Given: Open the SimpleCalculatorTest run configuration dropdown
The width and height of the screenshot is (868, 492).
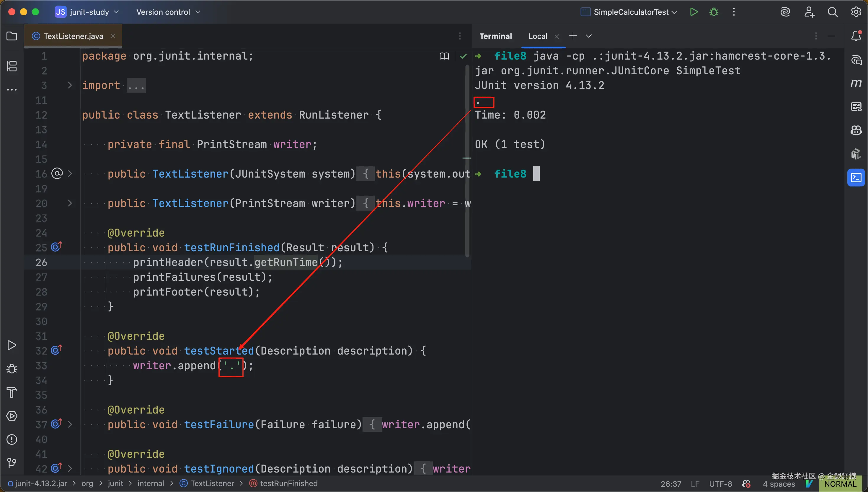Looking at the screenshot, I should pyautogui.click(x=631, y=12).
